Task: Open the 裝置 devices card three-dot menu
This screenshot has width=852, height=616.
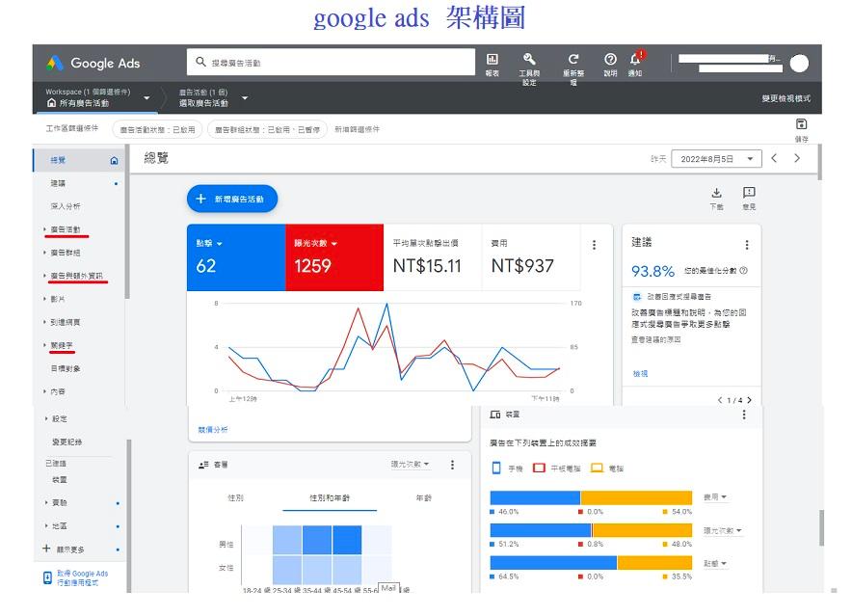Action: pos(744,415)
